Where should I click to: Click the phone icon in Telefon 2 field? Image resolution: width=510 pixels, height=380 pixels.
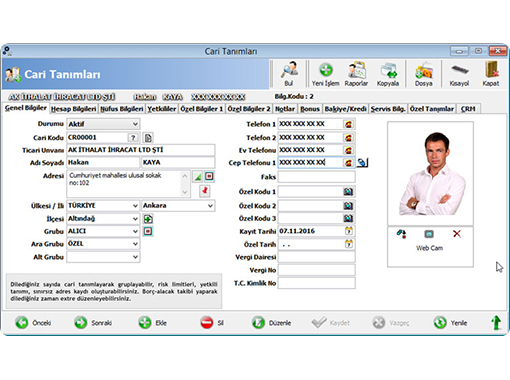tap(348, 137)
